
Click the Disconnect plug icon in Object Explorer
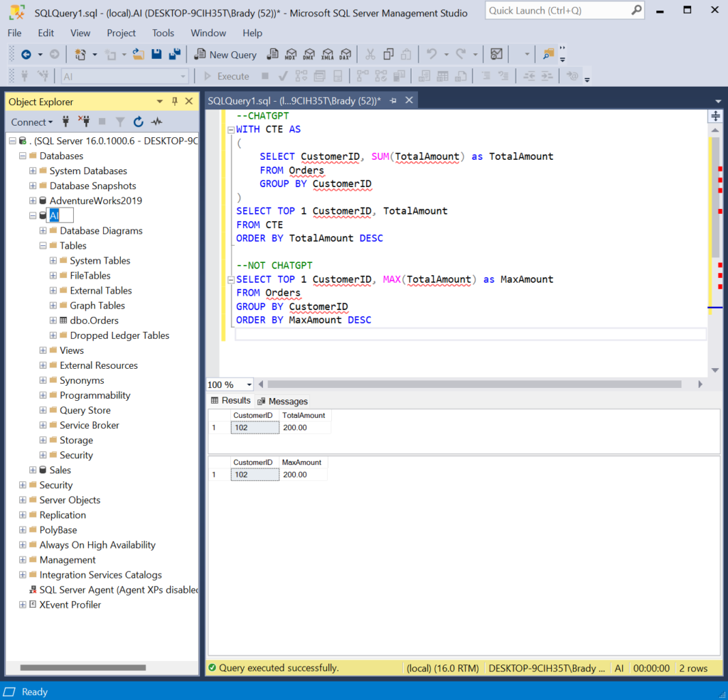[84, 122]
